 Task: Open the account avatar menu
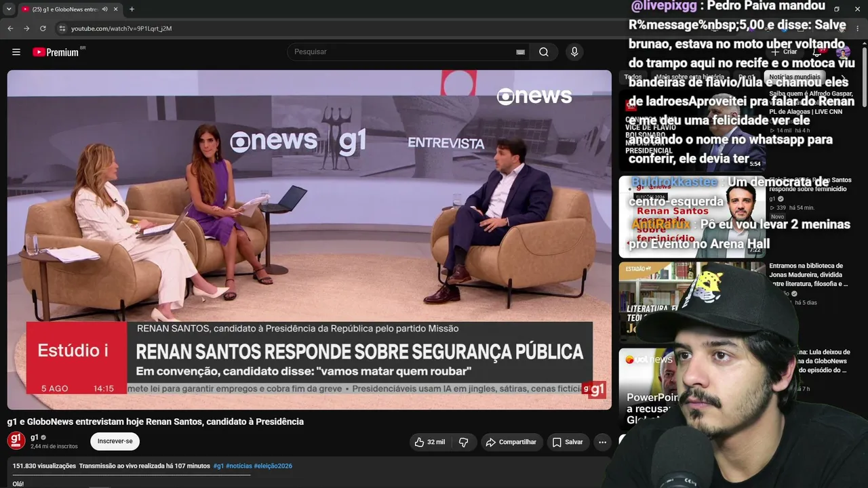pyautogui.click(x=843, y=53)
